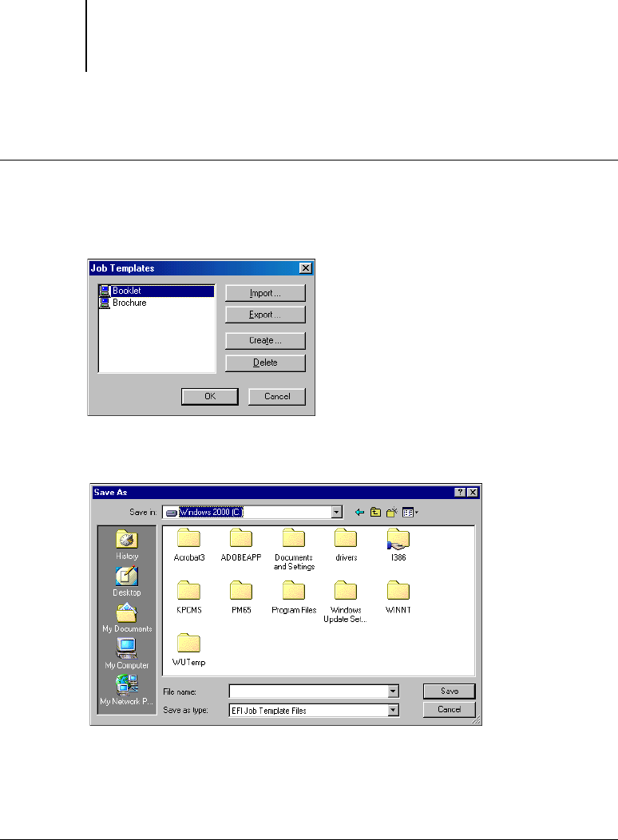Open My Computer in places bar
The width and height of the screenshot is (618, 840).
pos(127,652)
